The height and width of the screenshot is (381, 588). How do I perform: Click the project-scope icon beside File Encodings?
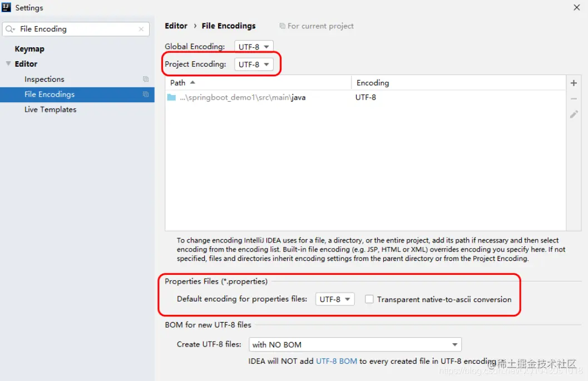coord(146,94)
